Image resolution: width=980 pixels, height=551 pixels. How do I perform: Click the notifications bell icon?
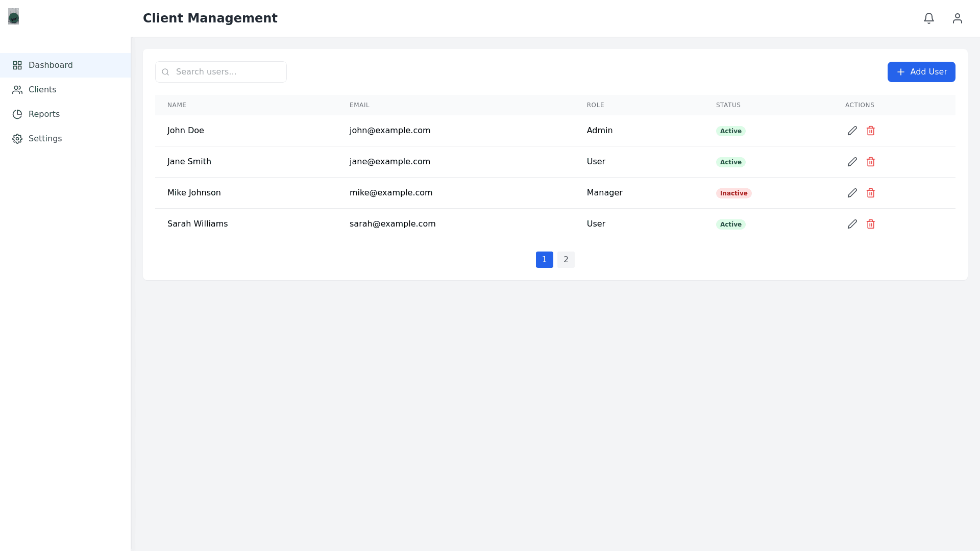pos(929,18)
